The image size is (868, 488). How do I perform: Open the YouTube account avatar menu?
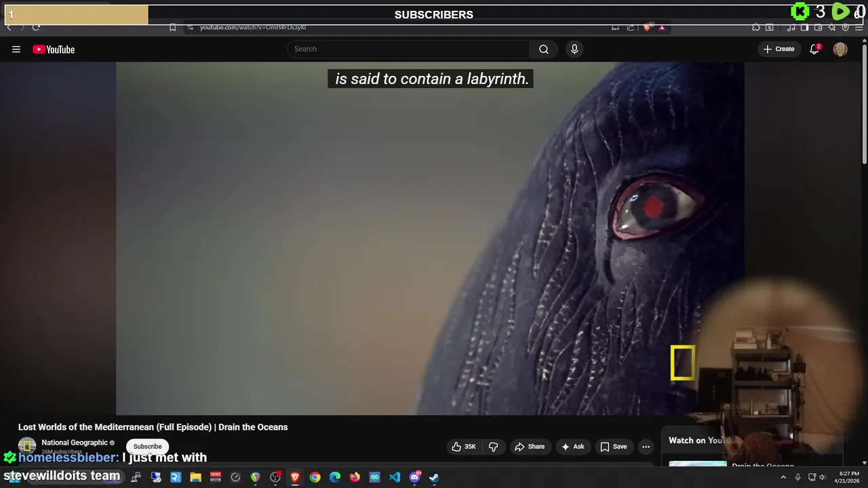pos(840,49)
